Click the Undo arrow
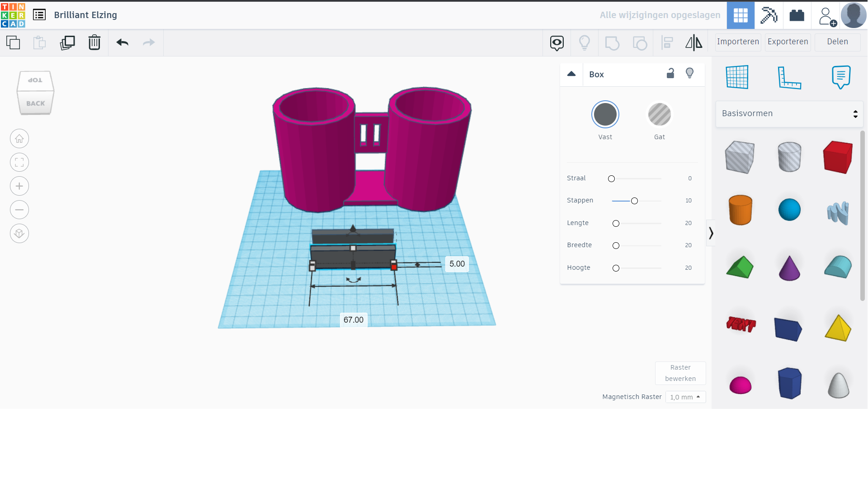The width and height of the screenshot is (868, 488). point(122,42)
